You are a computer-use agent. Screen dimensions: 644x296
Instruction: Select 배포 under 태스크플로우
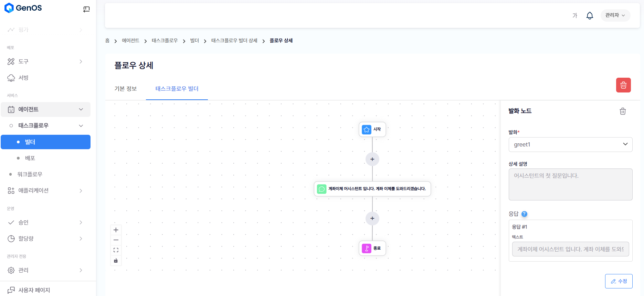click(x=30, y=158)
